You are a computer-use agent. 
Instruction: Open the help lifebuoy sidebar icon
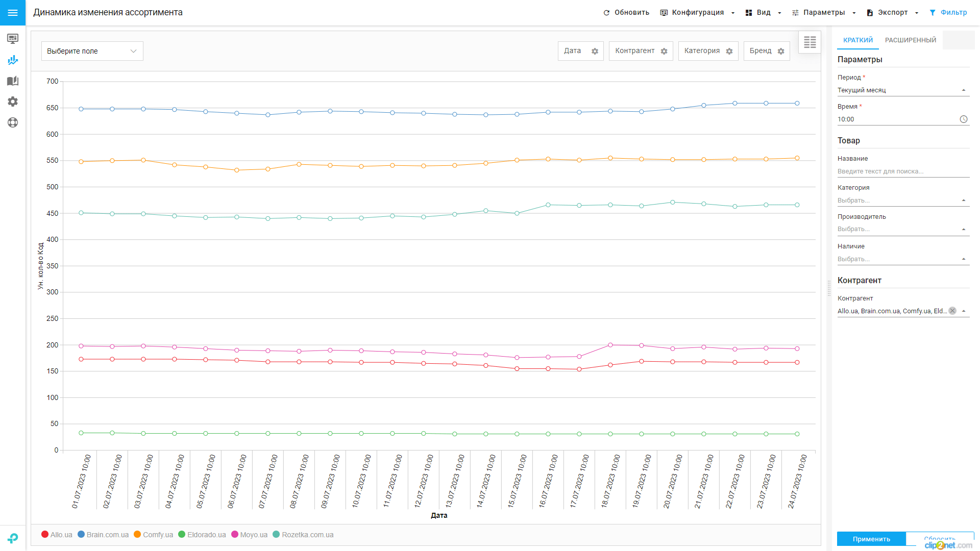(x=13, y=122)
